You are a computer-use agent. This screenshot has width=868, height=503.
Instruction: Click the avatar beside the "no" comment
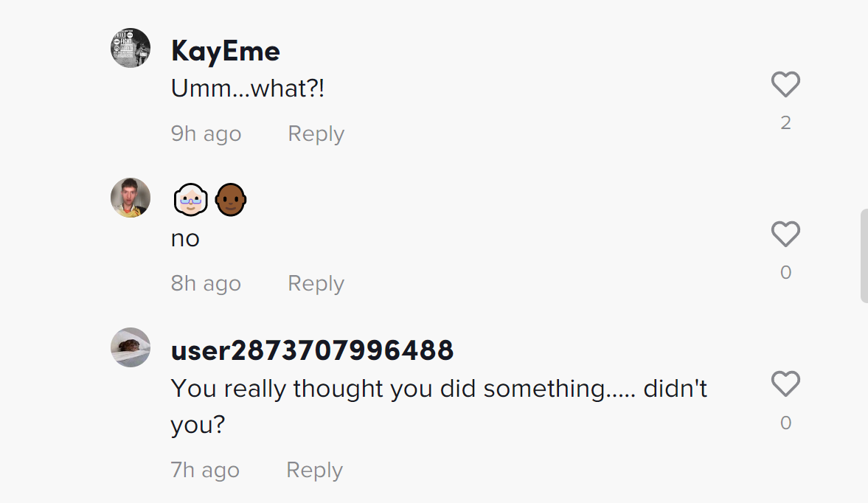[x=131, y=198]
